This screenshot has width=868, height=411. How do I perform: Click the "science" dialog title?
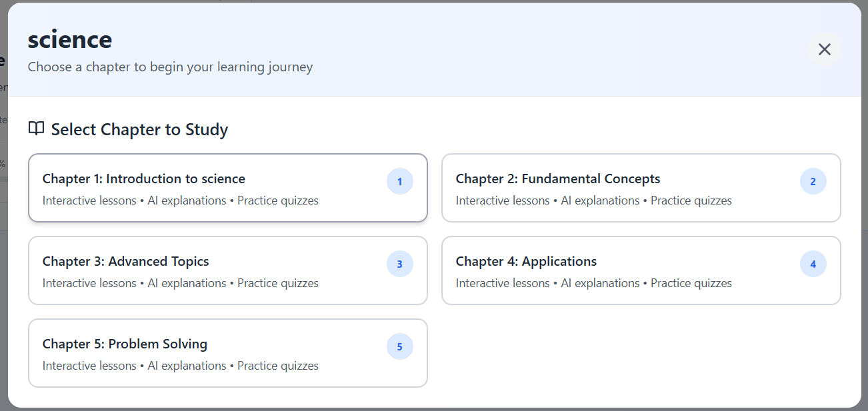70,40
